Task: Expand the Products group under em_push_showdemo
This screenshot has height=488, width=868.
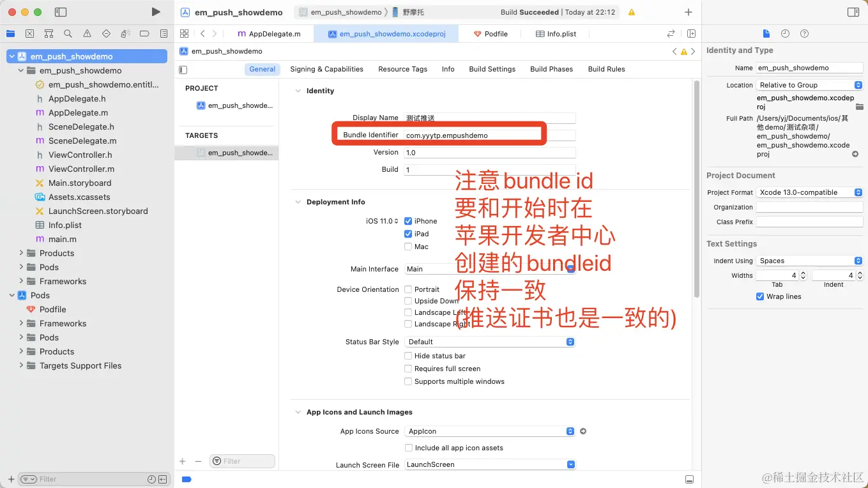Action: pyautogui.click(x=21, y=253)
